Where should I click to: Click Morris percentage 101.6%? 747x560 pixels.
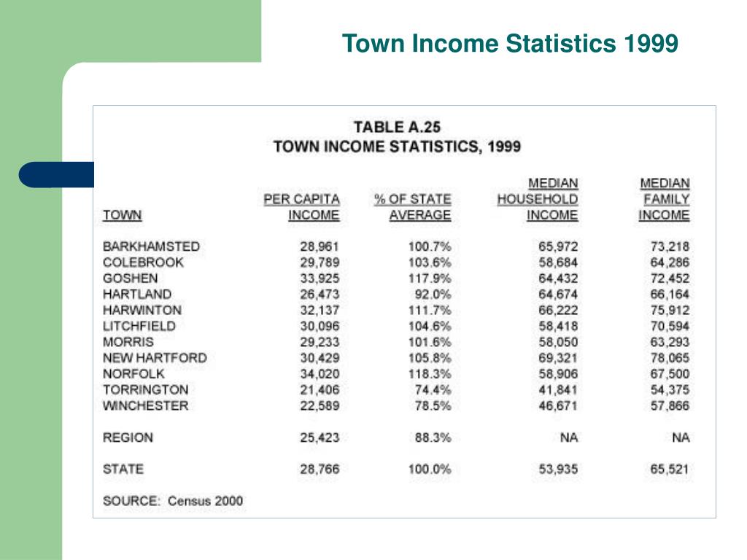(429, 342)
